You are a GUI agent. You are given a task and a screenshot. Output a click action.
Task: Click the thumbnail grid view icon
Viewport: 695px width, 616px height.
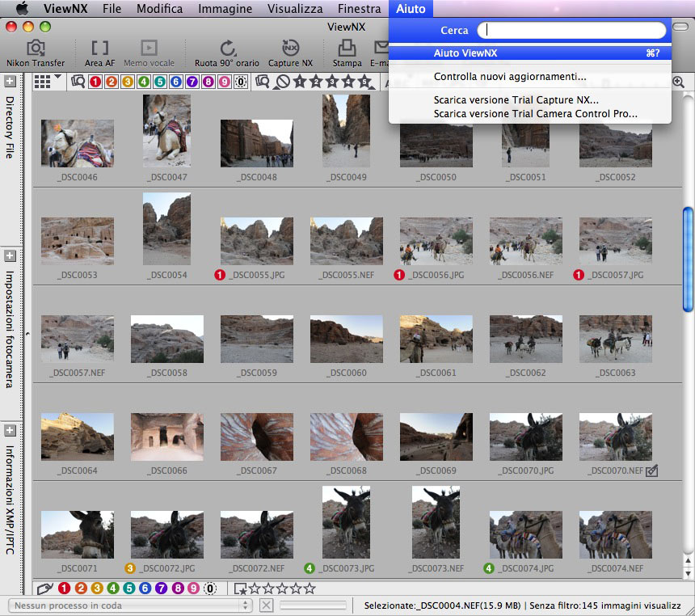42,82
